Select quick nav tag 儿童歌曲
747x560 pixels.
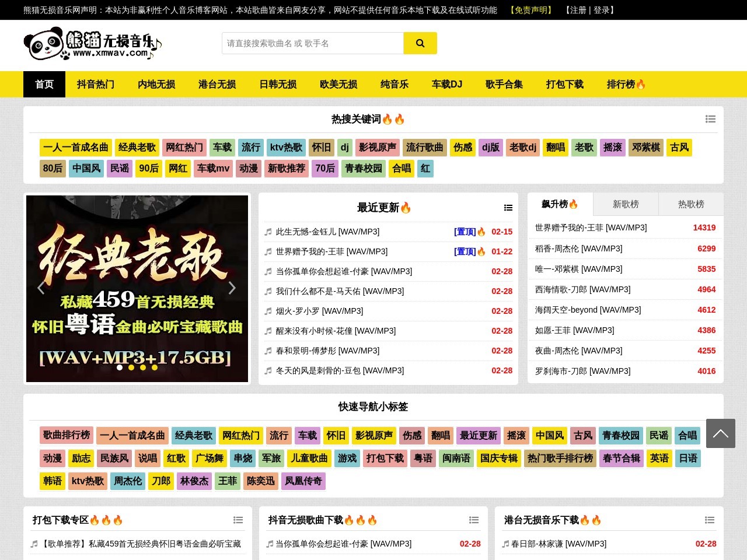(309, 459)
